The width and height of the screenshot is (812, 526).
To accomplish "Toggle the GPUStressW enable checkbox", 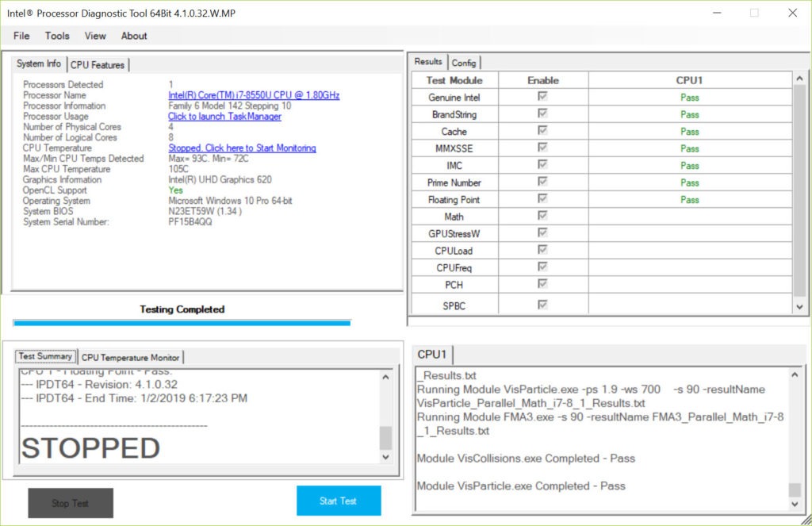I will [x=542, y=233].
